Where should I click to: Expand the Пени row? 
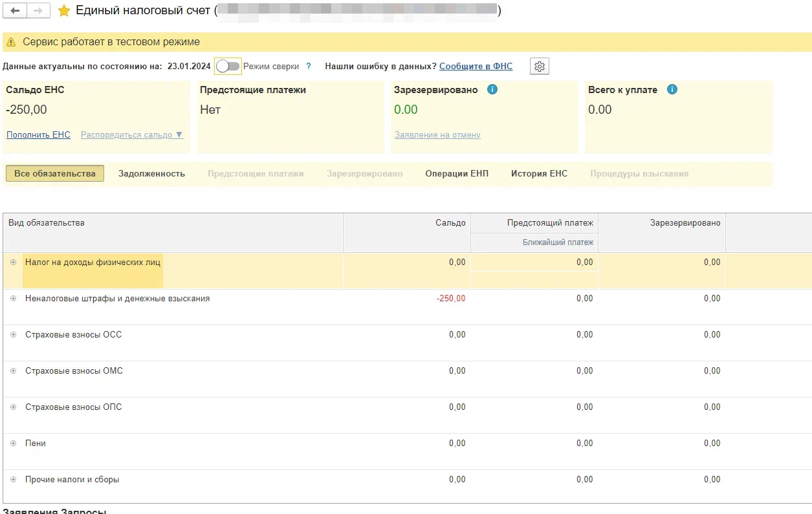(13, 444)
